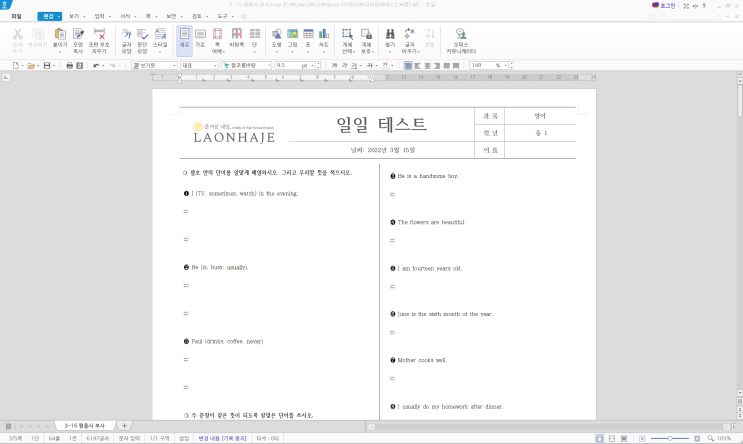This screenshot has width=743, height=444.
Task: Click the Object Protect (개체 보호) icon
Action: [x=366, y=34]
